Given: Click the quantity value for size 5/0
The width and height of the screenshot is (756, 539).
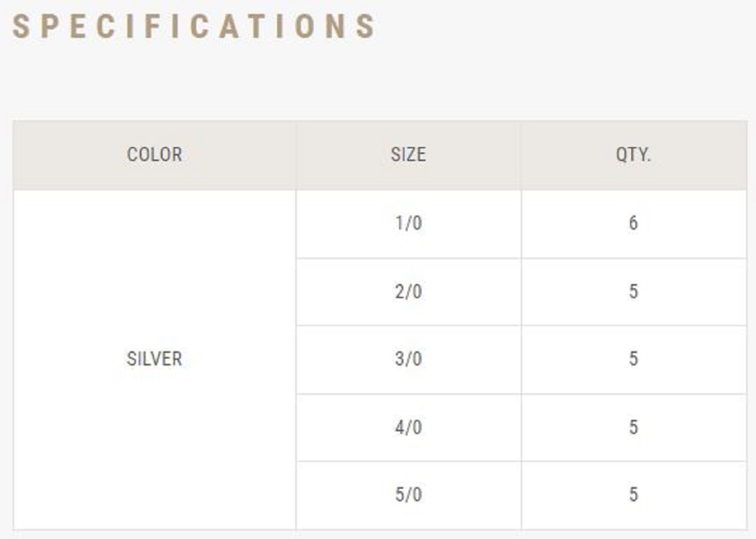Looking at the screenshot, I should pos(633,494).
